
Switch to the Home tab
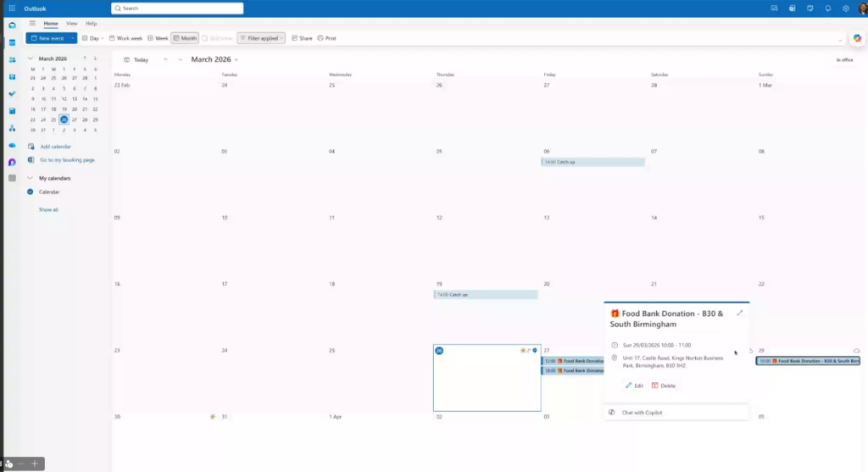click(51, 23)
